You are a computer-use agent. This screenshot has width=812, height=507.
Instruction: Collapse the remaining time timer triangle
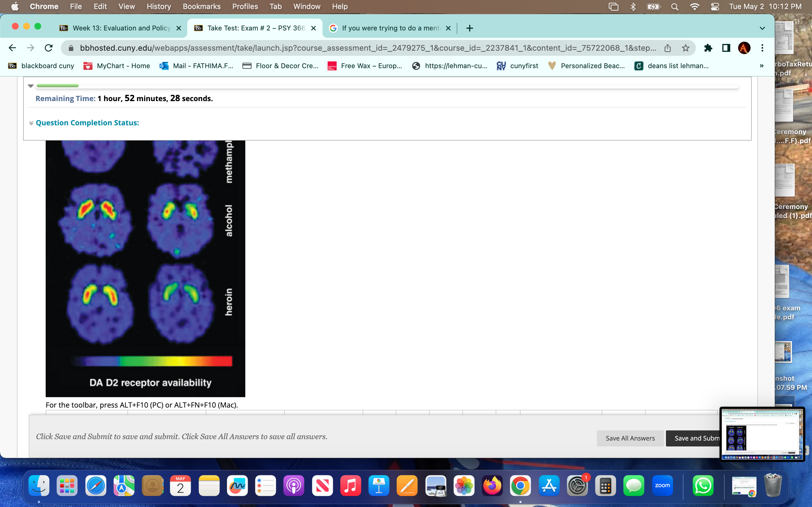pos(31,86)
